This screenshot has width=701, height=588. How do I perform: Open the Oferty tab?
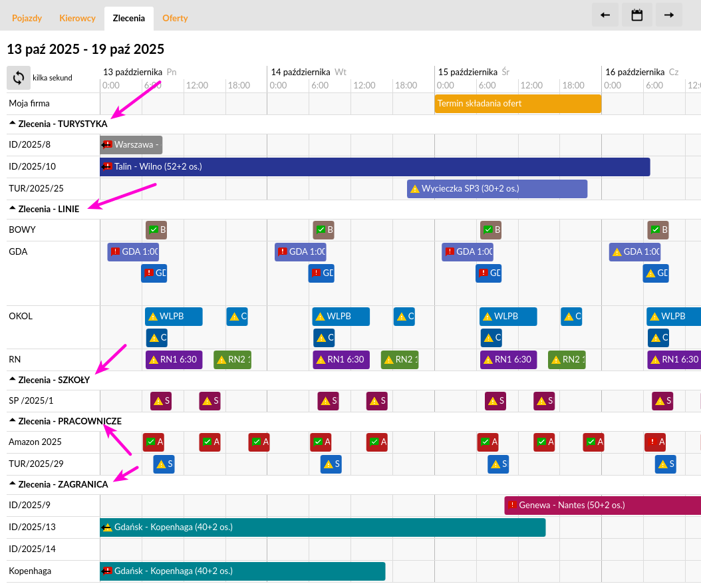coord(175,19)
